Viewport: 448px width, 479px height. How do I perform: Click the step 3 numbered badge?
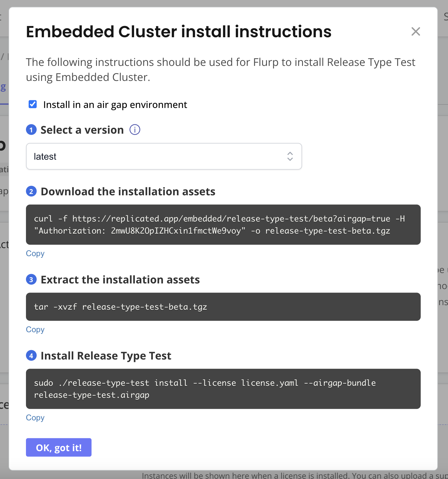point(31,279)
